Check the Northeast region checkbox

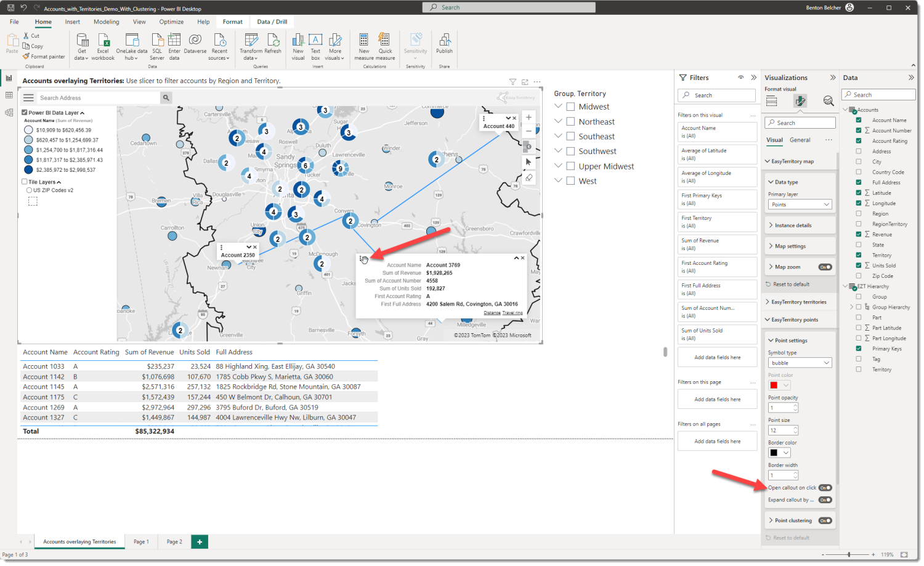[569, 121]
